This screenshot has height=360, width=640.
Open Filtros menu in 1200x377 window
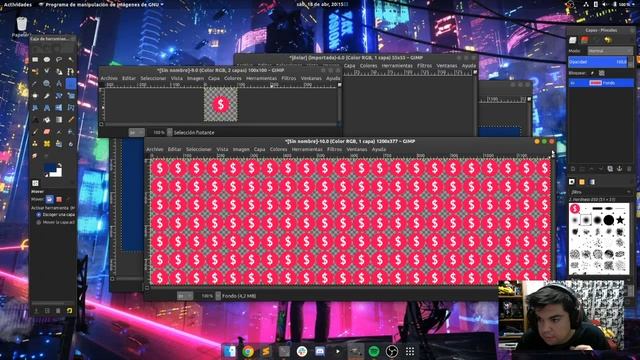point(334,149)
